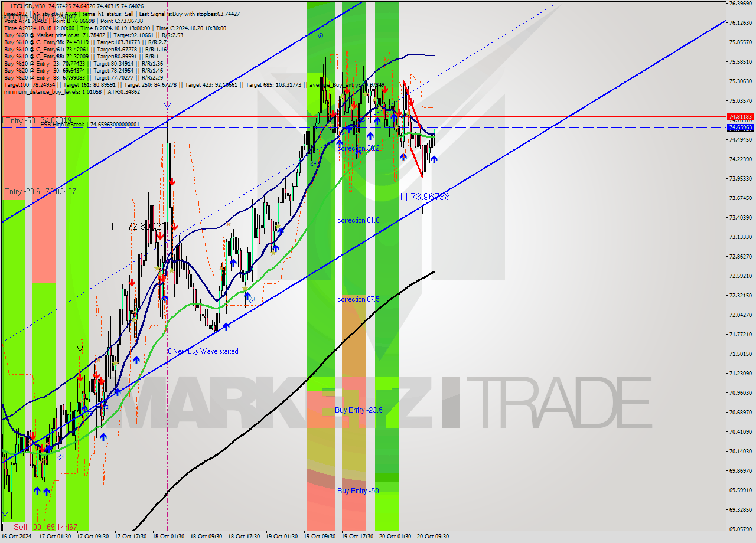
Task: Click the 'I I I 73.96738' point label
Action: [422, 197]
